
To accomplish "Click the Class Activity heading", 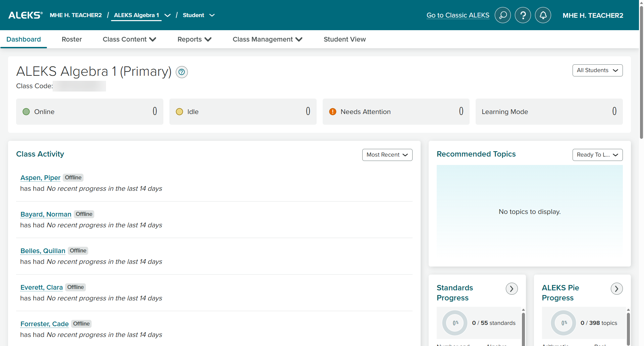I will tap(40, 154).
